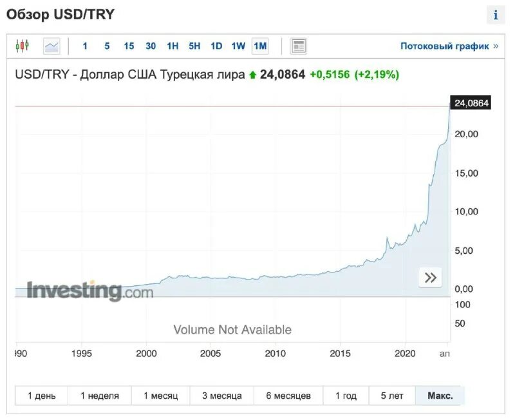The height and width of the screenshot is (420, 515).
Task: Select the 1H chart interval
Action: pos(173,46)
